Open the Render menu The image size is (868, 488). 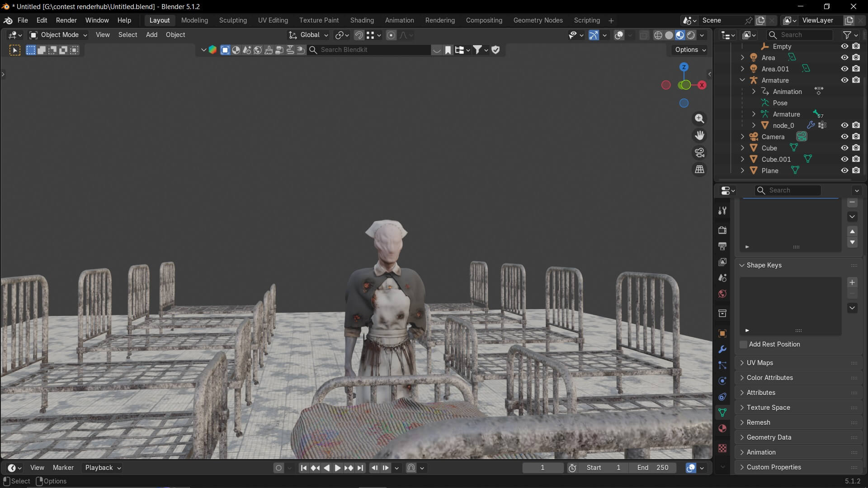(66, 20)
